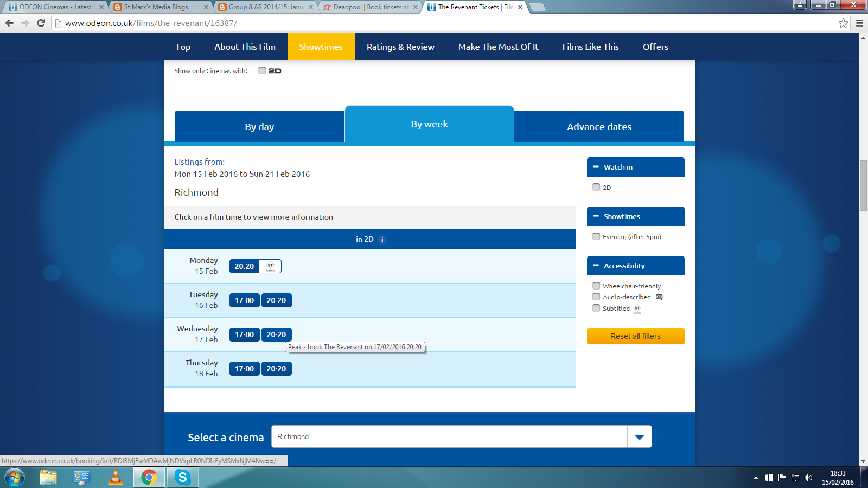The height and width of the screenshot is (488, 868).
Task: Enable the 2D checkbox under Watch in
Action: (596, 187)
